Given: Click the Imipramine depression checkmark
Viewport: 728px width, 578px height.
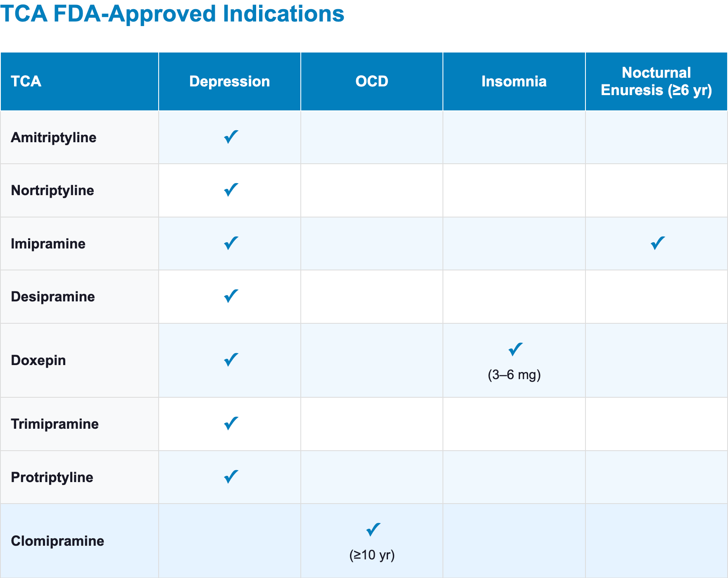Looking at the screenshot, I should tap(231, 243).
